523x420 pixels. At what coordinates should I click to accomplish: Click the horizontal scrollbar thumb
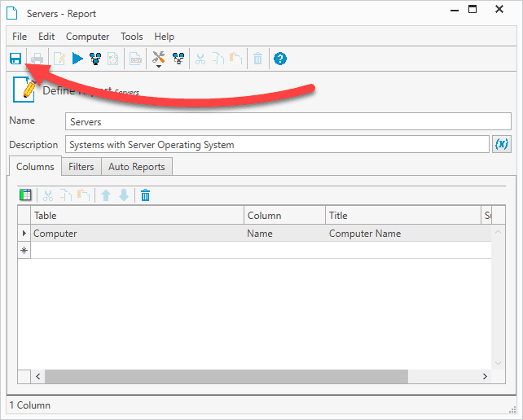pos(226,376)
